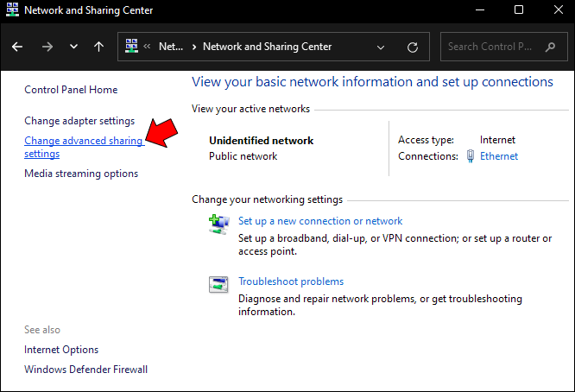The height and width of the screenshot is (392, 575).
Task: Open Change adapter settings
Action: [x=79, y=121]
